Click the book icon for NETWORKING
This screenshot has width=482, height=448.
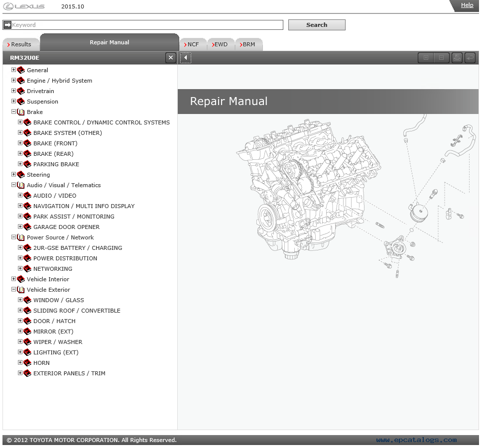[x=27, y=269]
